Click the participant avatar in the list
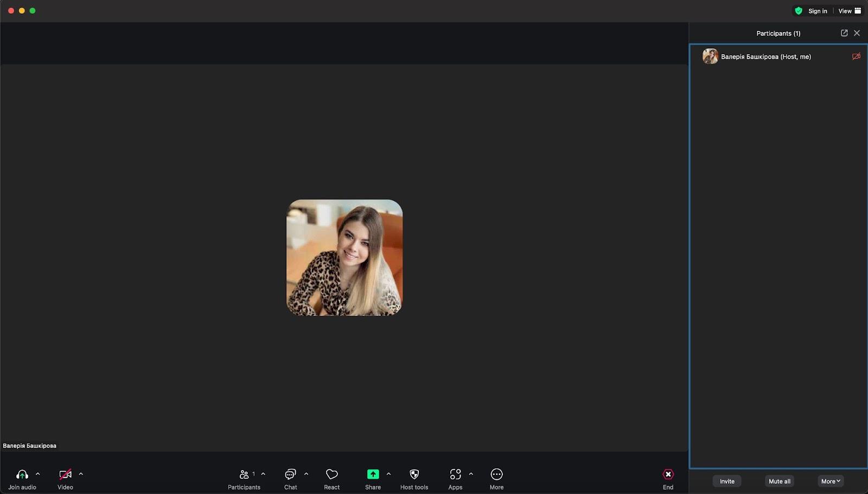The height and width of the screenshot is (494, 868). click(x=710, y=56)
